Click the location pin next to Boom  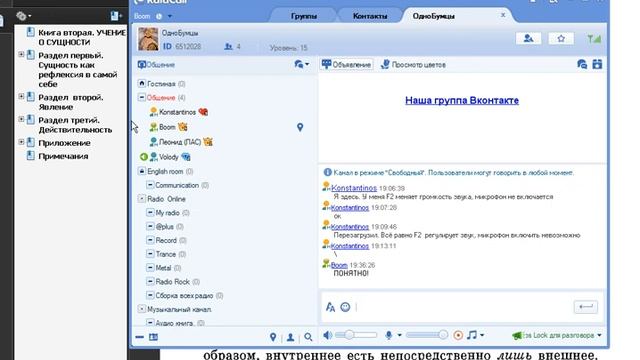tap(300, 127)
